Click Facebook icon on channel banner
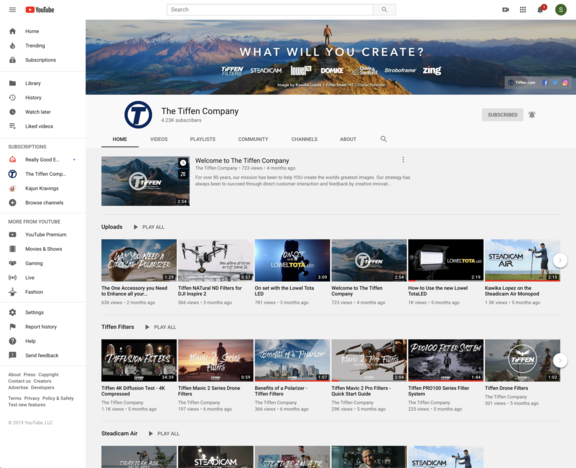The image size is (576, 468). pyautogui.click(x=545, y=83)
